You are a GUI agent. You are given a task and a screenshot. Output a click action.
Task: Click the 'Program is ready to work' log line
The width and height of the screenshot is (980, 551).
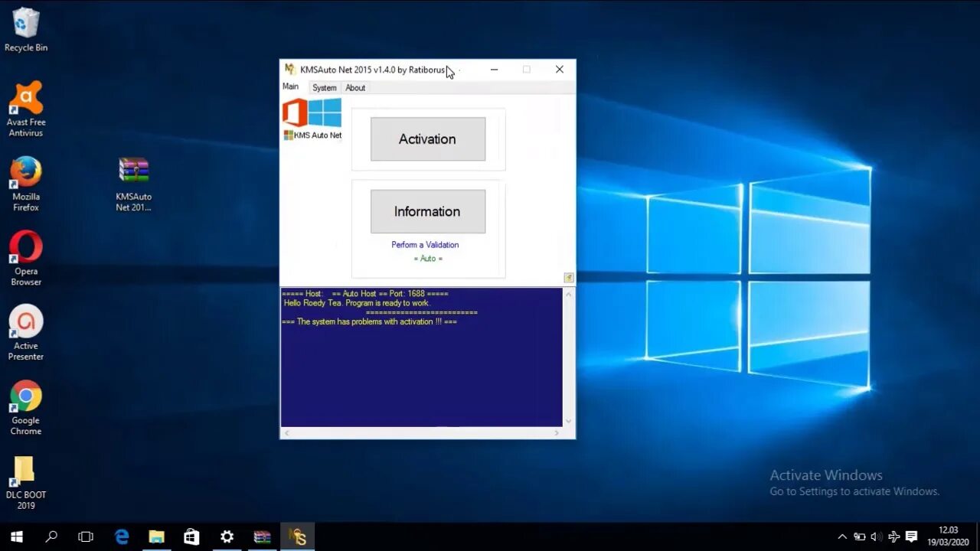357,303
